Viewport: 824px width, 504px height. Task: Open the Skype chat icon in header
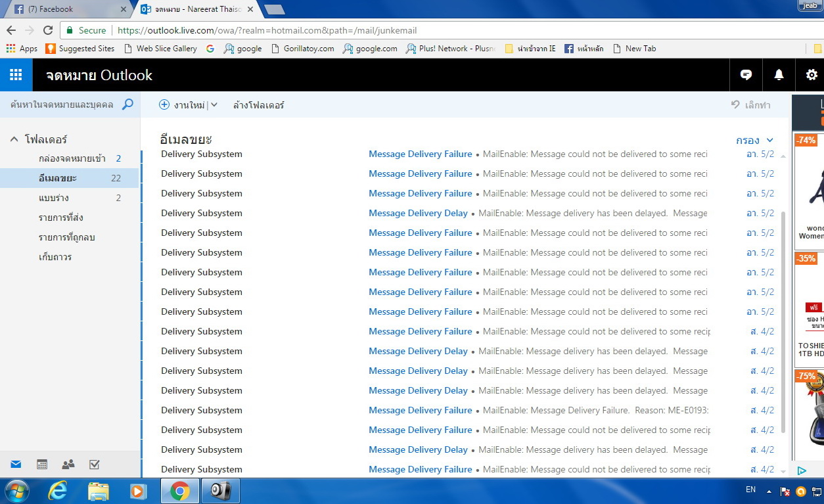coord(746,75)
